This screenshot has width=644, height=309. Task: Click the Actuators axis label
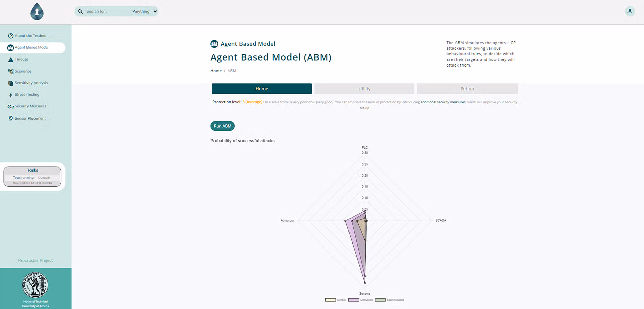click(x=287, y=221)
